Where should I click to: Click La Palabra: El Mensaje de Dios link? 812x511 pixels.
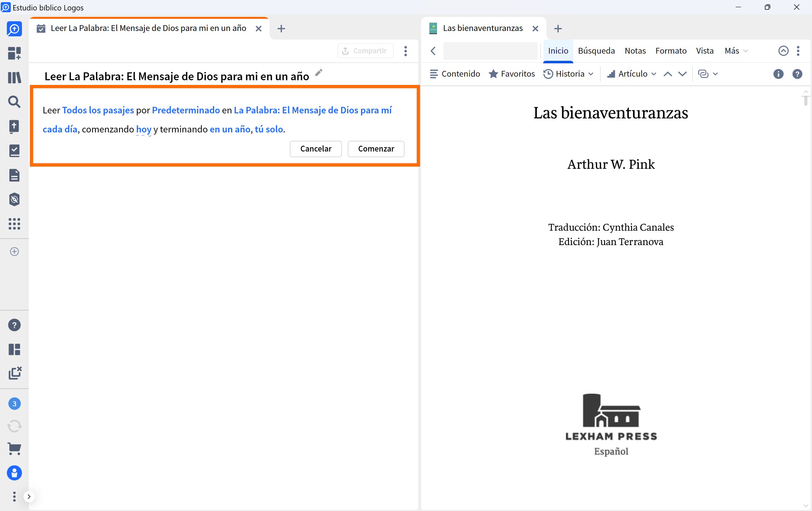[312, 110]
